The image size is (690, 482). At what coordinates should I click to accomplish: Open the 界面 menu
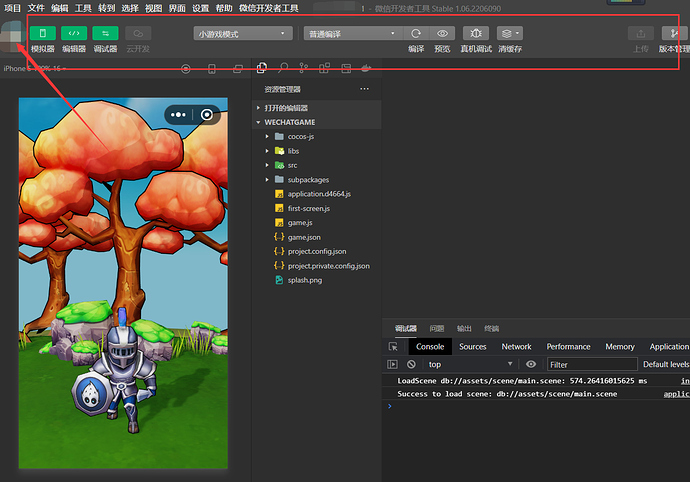[177, 8]
